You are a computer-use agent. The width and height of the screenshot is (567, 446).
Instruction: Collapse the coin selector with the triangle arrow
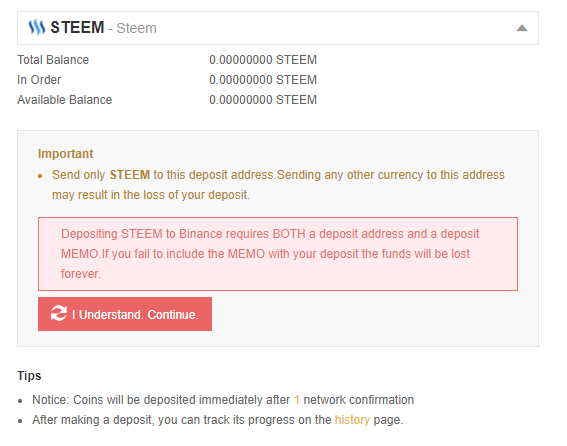521,28
